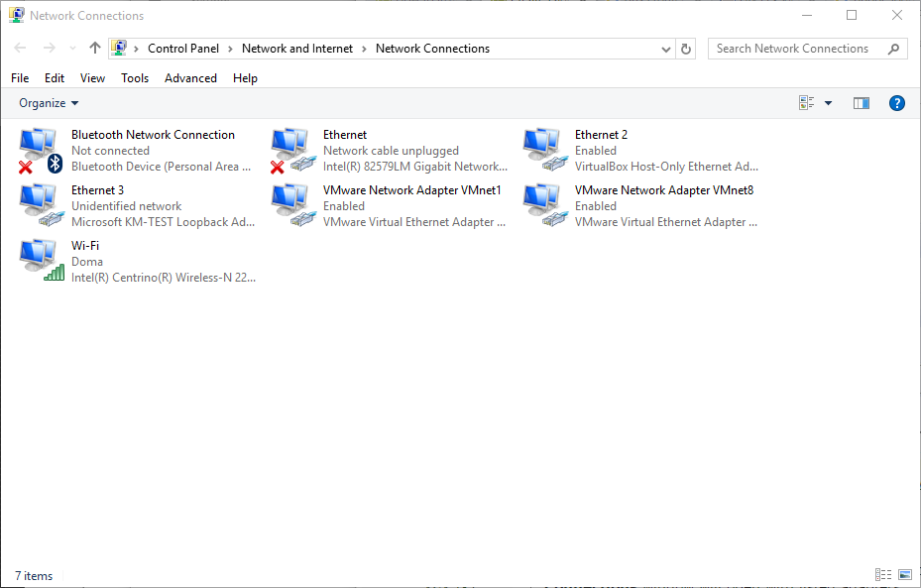Open recent locations dropdown

[x=72, y=49]
